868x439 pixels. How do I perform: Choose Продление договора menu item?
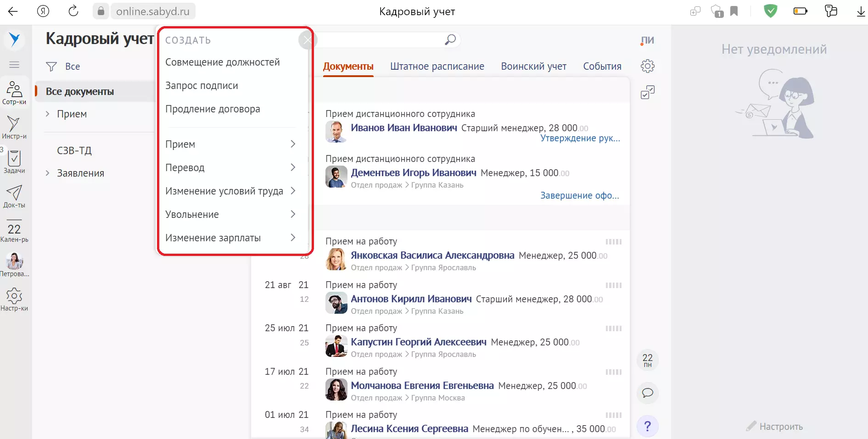click(x=213, y=109)
